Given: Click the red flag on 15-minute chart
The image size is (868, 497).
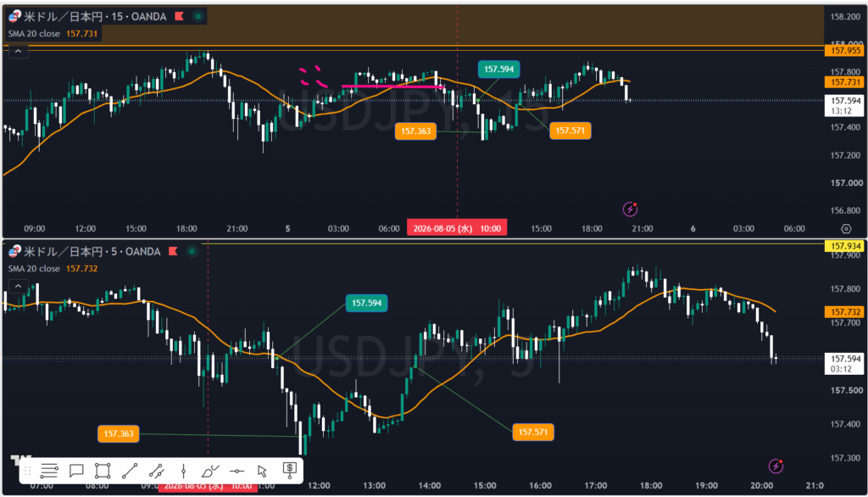Looking at the screenshot, I should [180, 16].
